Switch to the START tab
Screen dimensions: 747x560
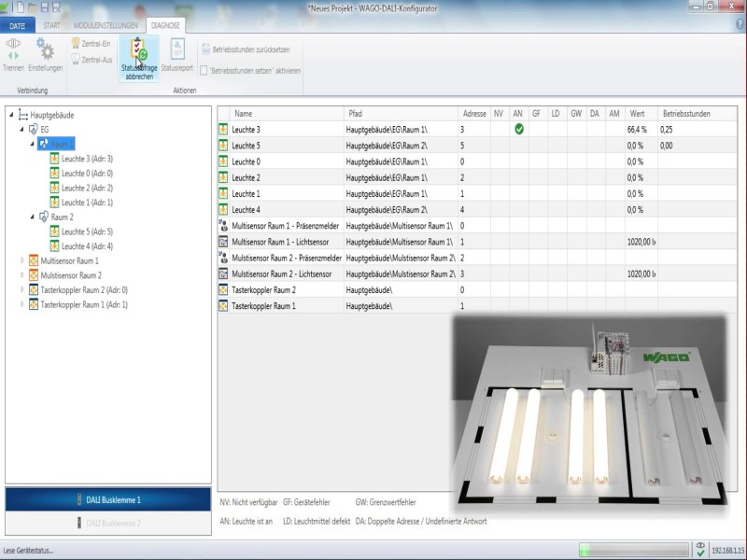click(51, 26)
